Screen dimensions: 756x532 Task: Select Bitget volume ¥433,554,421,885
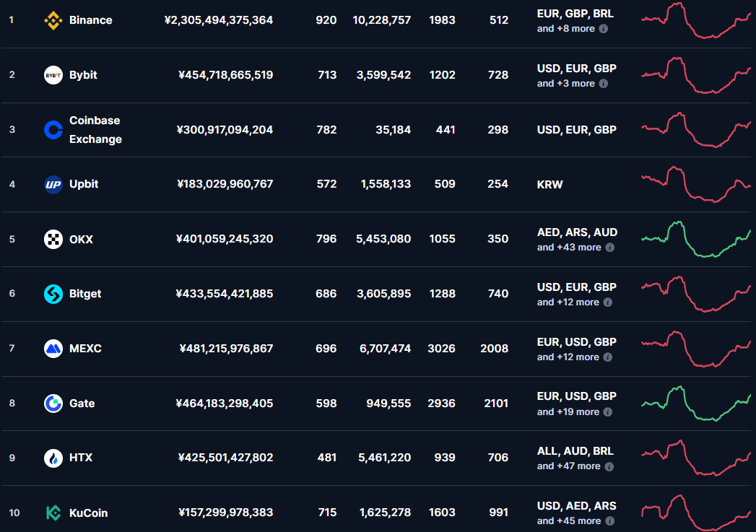point(224,294)
